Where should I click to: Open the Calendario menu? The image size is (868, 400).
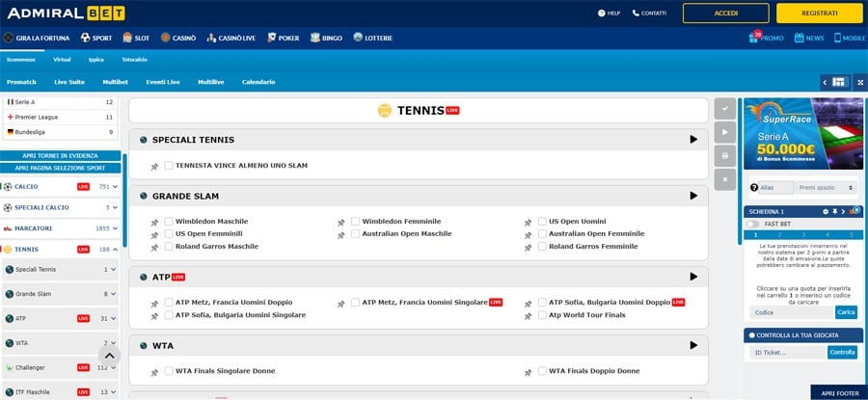[x=258, y=82]
